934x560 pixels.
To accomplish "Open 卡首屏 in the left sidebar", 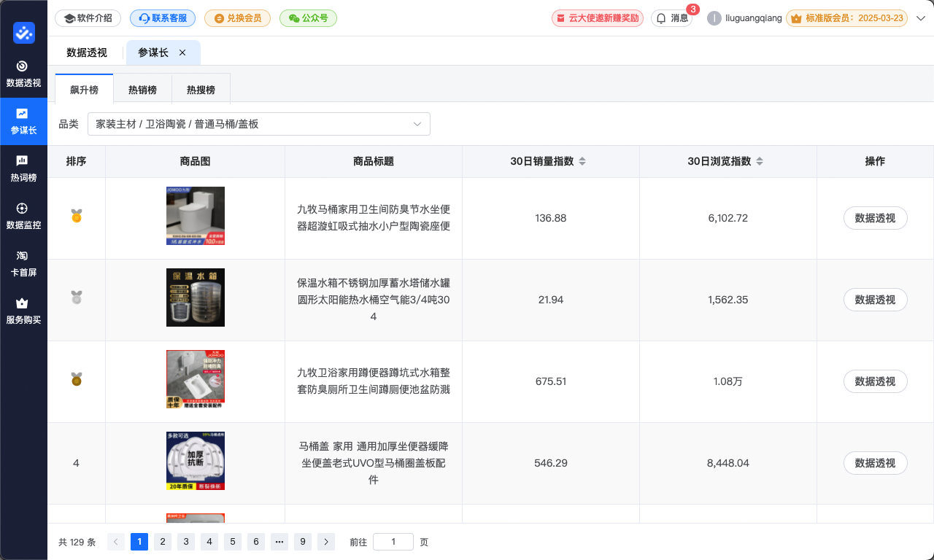I will [23, 263].
